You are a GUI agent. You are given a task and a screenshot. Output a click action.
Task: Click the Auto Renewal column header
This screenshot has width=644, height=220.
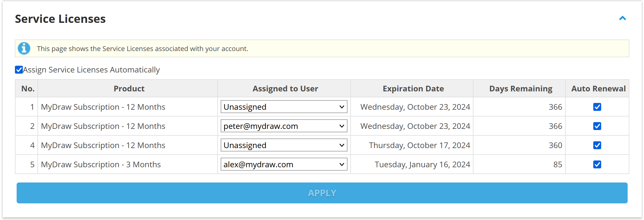pos(598,89)
